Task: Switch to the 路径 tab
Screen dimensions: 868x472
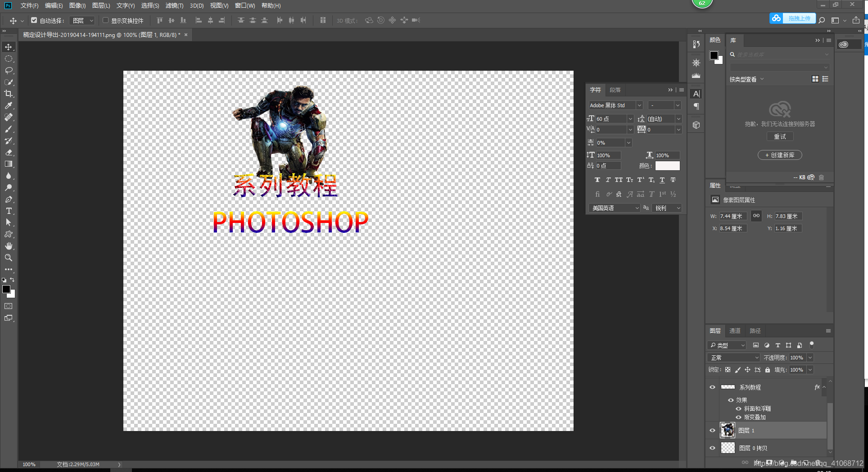Action: click(755, 331)
